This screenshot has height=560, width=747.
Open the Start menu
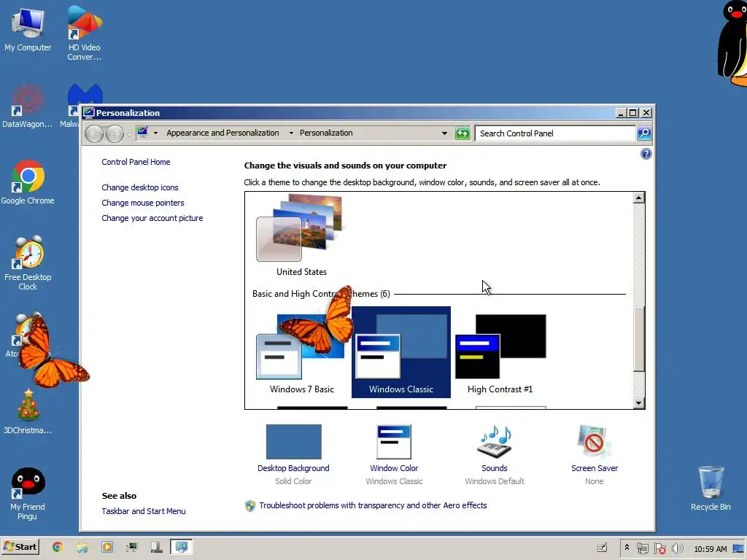click(x=20, y=547)
